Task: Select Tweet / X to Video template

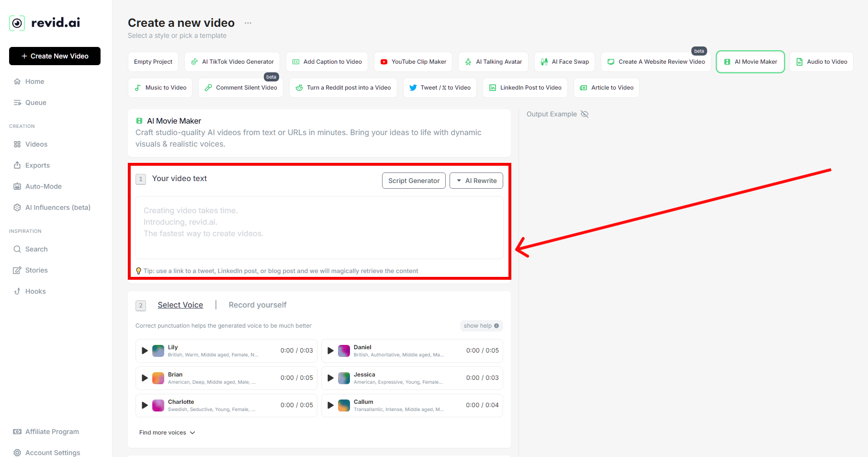Action: tap(440, 88)
